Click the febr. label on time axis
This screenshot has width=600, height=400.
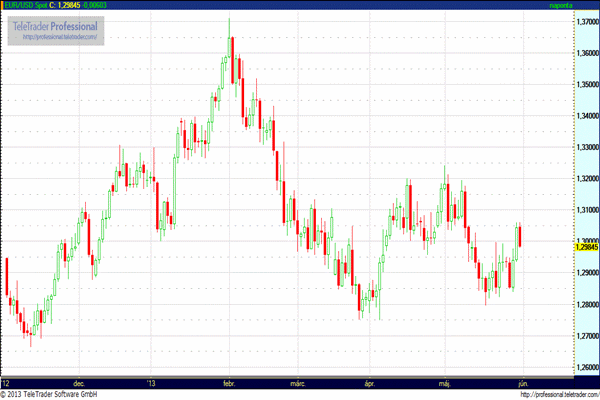[x=229, y=382]
